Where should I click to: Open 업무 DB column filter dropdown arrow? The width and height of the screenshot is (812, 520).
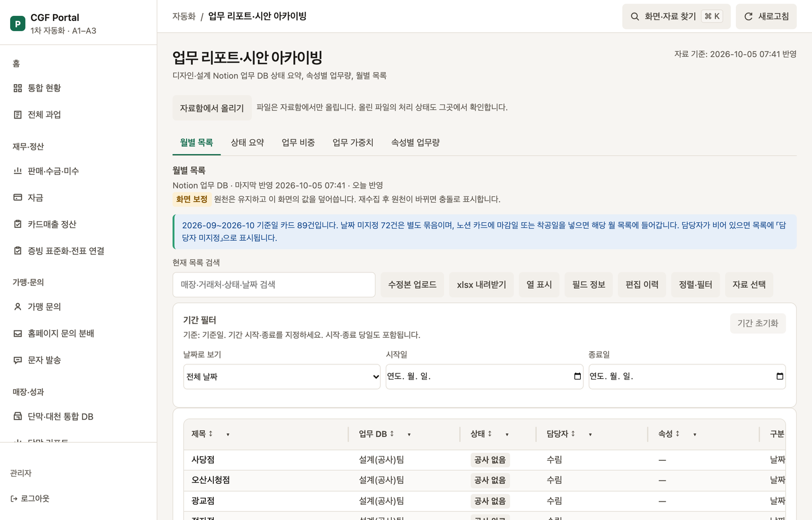pos(409,434)
